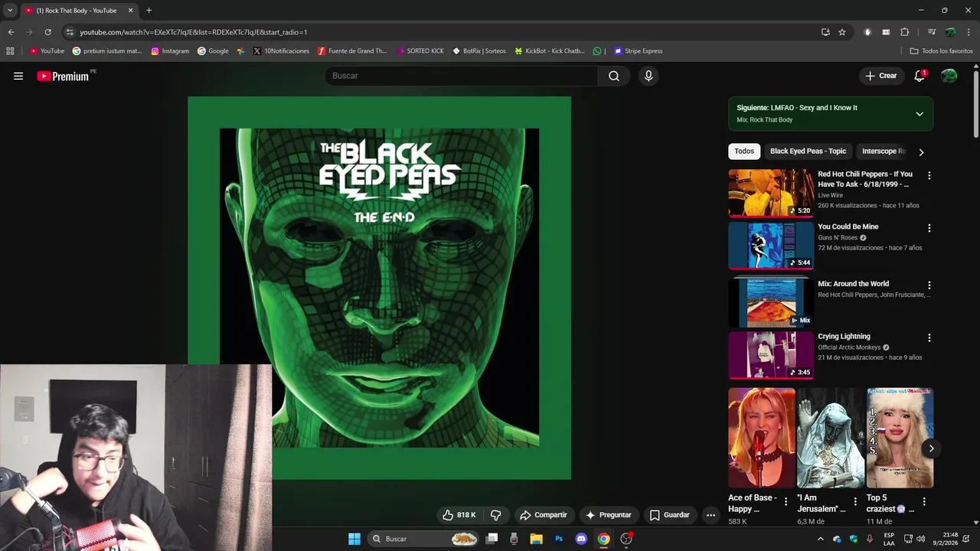
Task: Open options for Ace of Base short
Action: (x=786, y=502)
